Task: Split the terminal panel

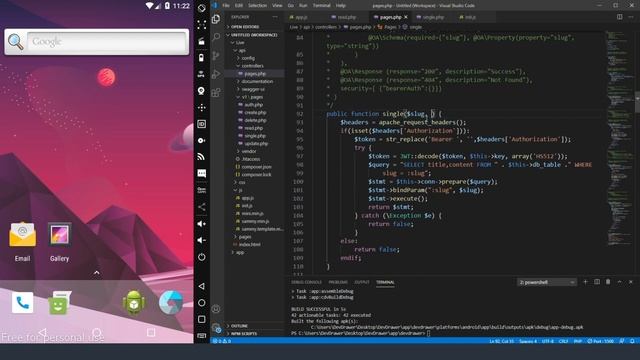Action: pos(597,282)
